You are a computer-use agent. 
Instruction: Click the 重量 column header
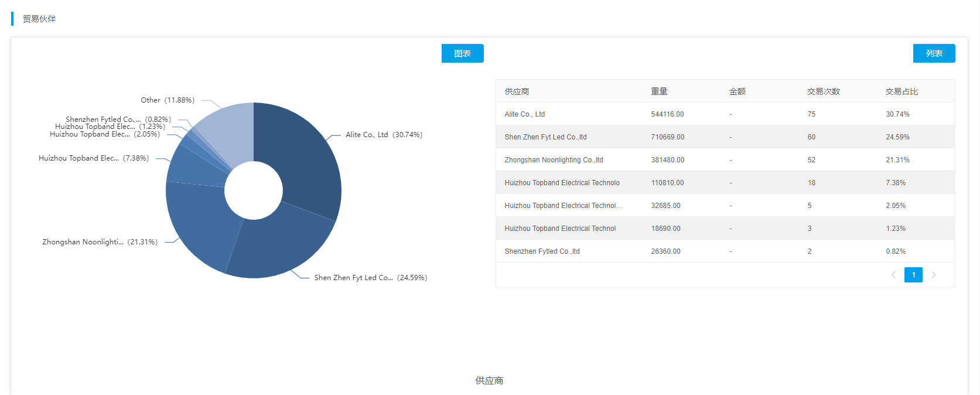(659, 91)
